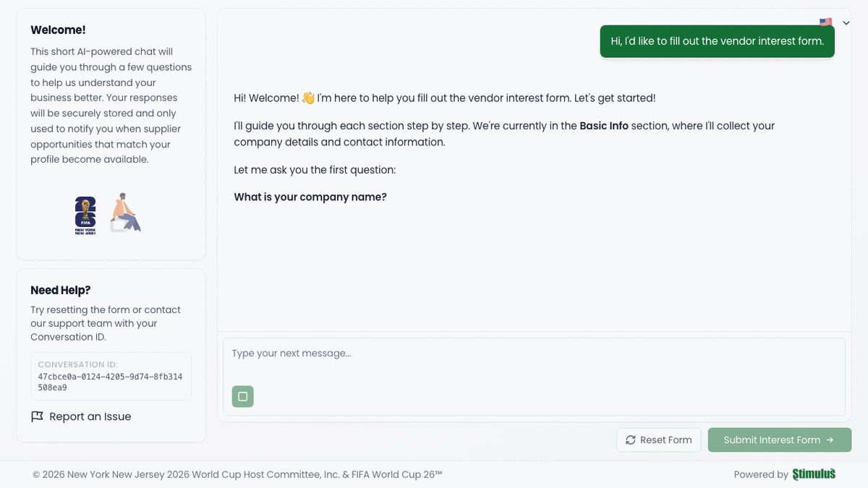This screenshot has width=868, height=488.
Task: Click the green vendor interest chat bubble
Action: [717, 41]
